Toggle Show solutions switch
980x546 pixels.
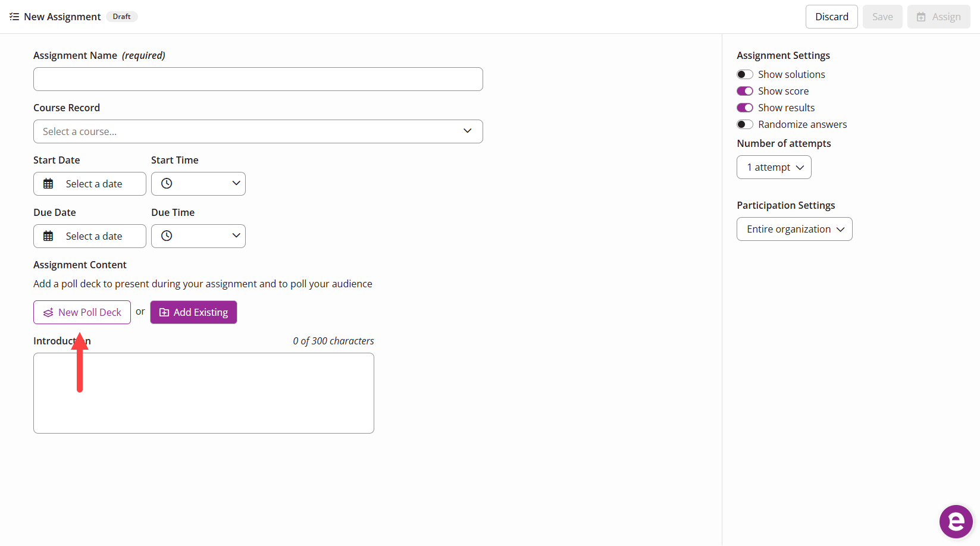click(745, 74)
